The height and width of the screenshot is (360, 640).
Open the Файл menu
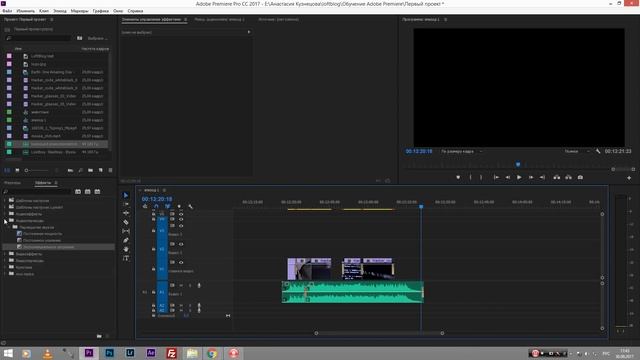[7, 11]
